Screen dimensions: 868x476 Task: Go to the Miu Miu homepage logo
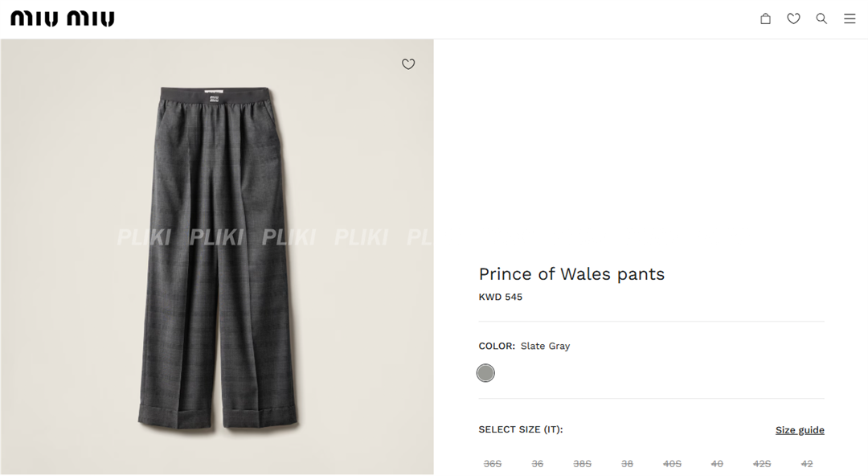(x=63, y=18)
